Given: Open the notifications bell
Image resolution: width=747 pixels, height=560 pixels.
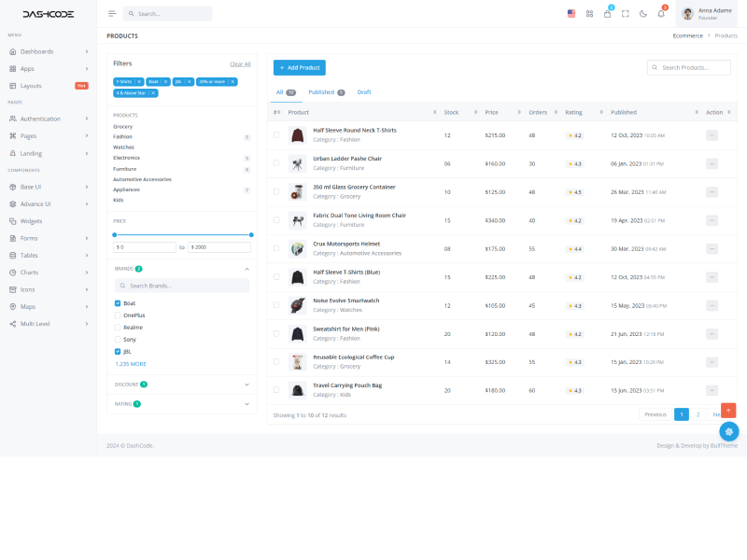Looking at the screenshot, I should [x=661, y=14].
